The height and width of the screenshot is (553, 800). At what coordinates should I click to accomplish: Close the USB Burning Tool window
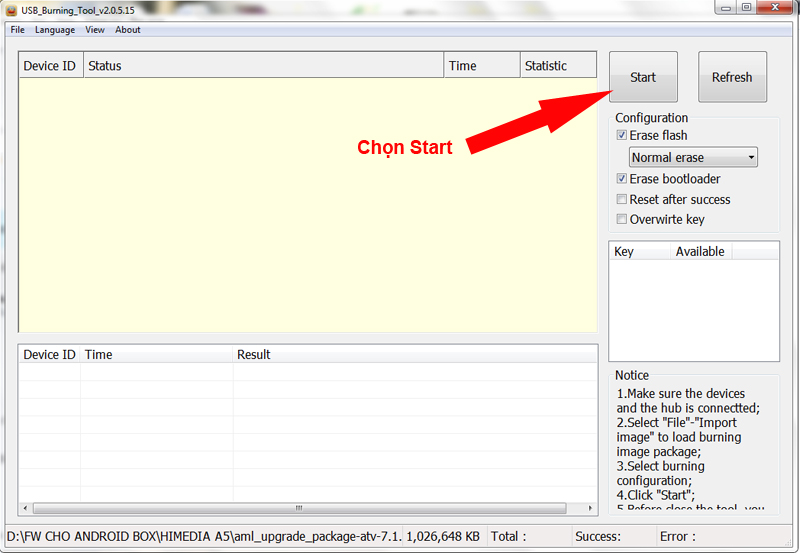(774, 8)
